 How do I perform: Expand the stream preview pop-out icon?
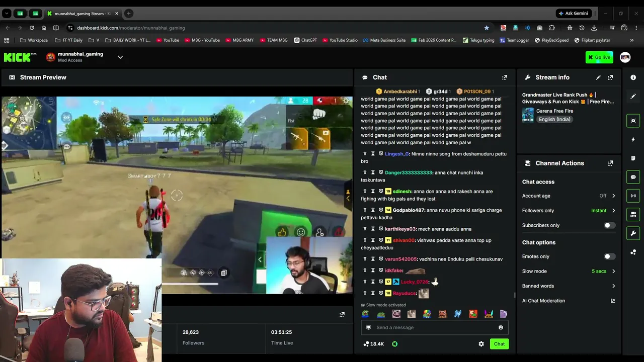point(342,314)
